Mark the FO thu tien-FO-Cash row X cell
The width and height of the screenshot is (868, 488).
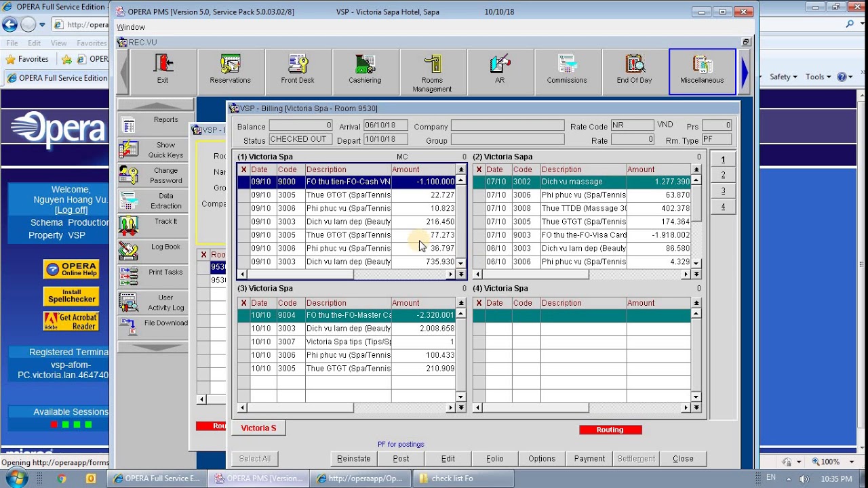[x=243, y=182]
